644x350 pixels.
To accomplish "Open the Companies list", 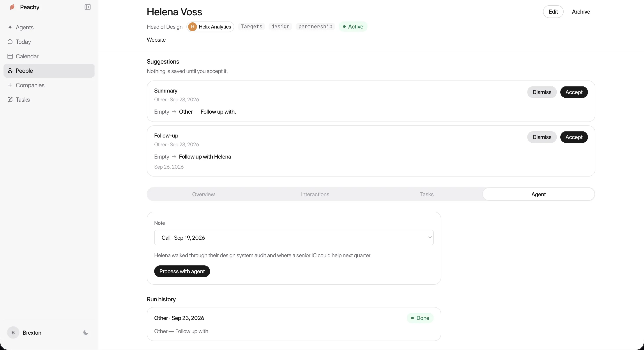I will point(49,85).
